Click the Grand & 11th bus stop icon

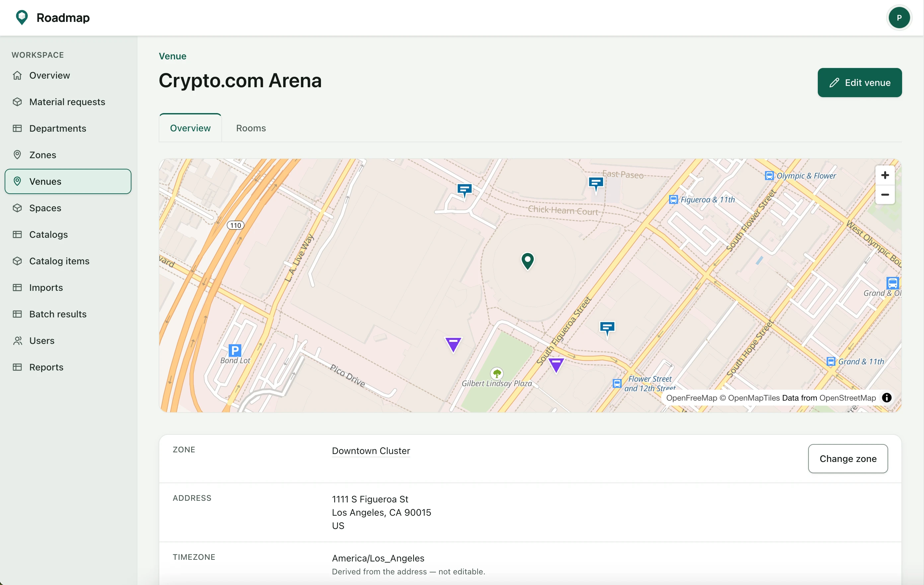click(x=831, y=361)
